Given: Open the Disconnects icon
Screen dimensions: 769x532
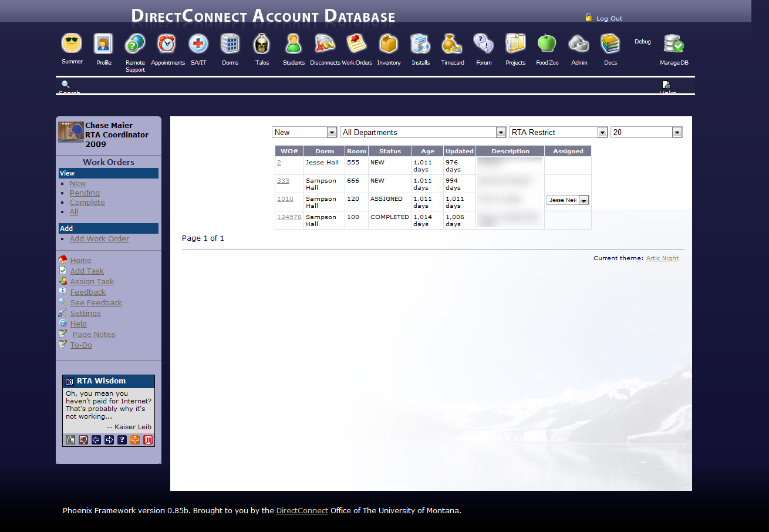Looking at the screenshot, I should coord(325,43).
